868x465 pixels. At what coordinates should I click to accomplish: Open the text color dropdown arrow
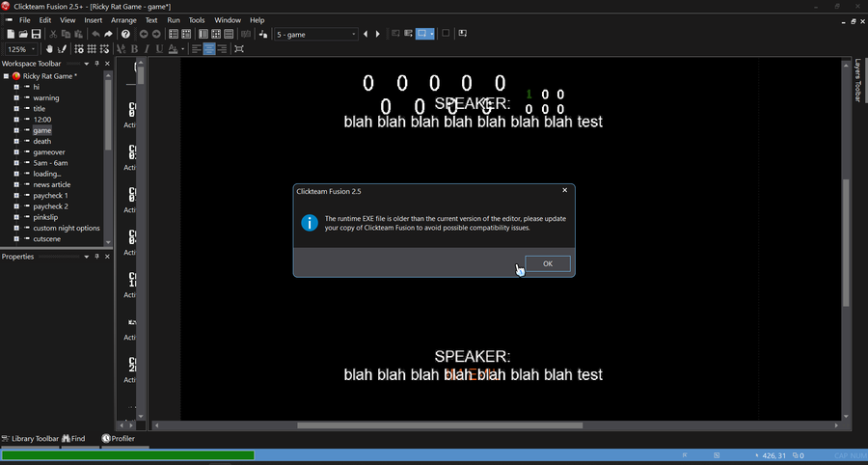click(182, 48)
